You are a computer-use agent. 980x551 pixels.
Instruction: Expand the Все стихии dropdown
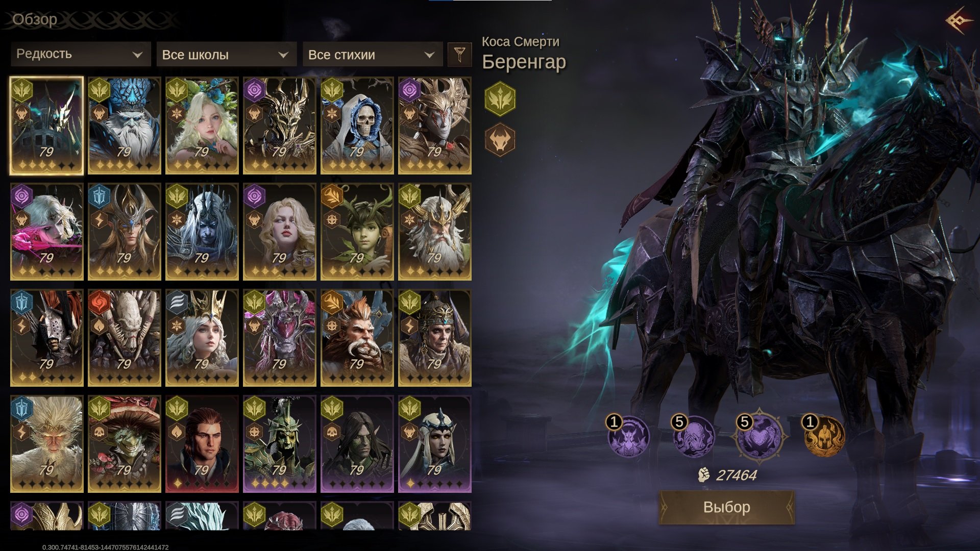click(x=373, y=54)
